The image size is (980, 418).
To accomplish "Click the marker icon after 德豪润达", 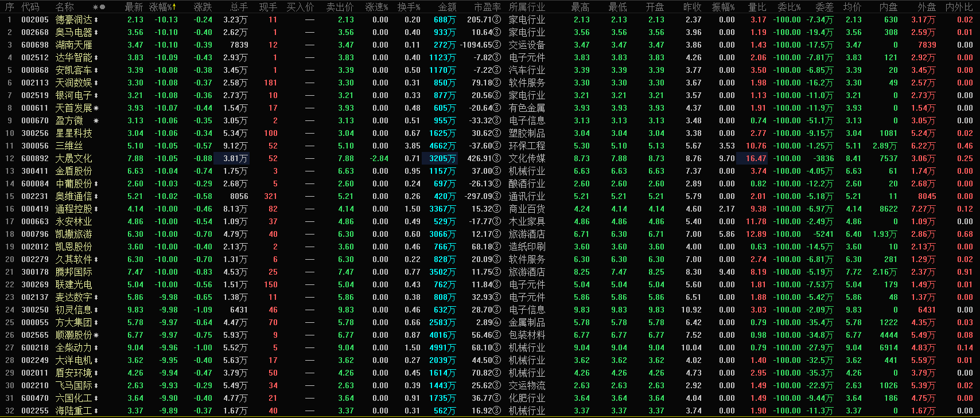I will pyautogui.click(x=96, y=19).
